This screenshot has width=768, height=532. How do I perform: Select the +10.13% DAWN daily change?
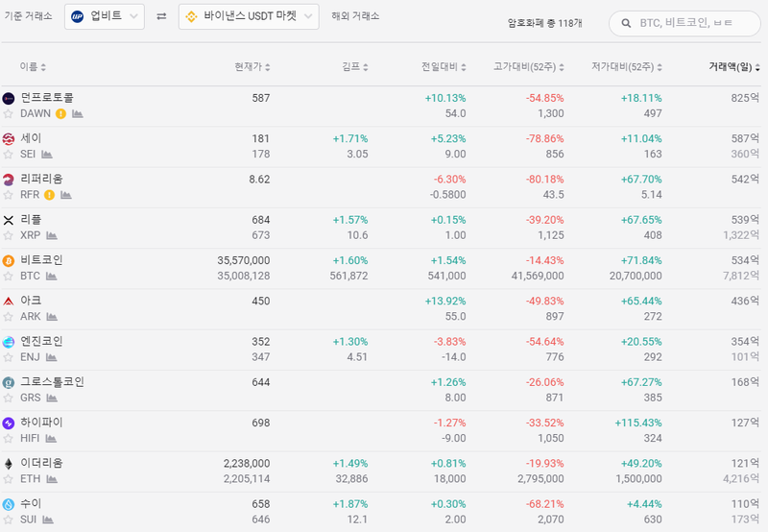[445, 99]
